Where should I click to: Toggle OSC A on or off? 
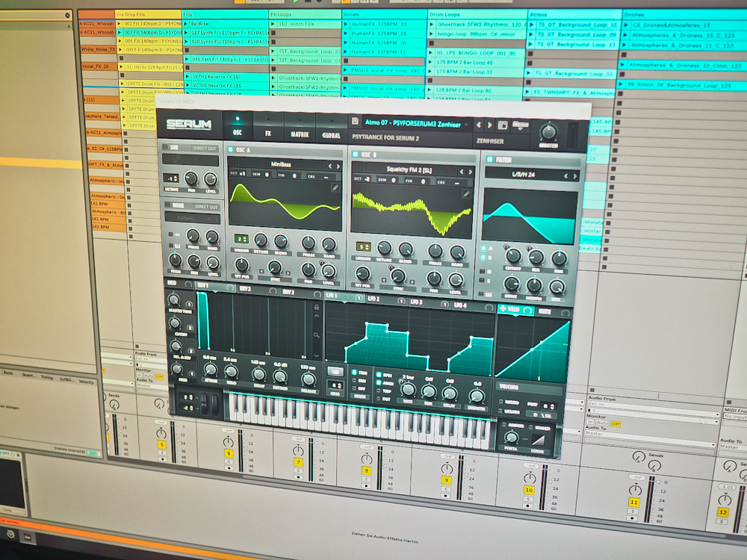(x=231, y=149)
